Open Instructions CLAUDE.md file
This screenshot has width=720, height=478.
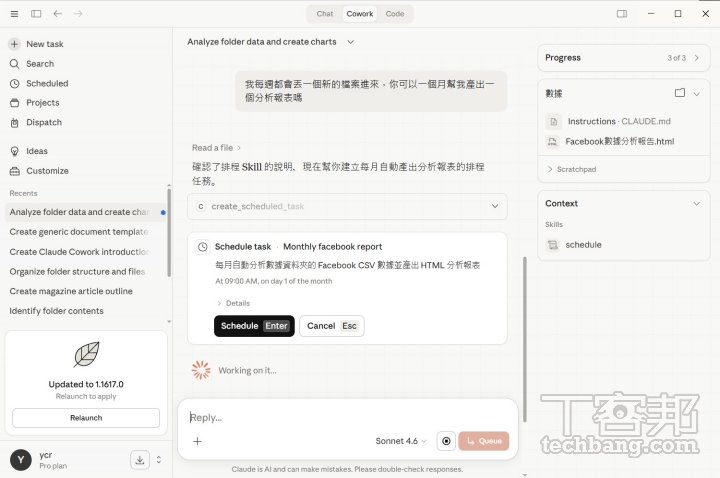[x=619, y=122]
